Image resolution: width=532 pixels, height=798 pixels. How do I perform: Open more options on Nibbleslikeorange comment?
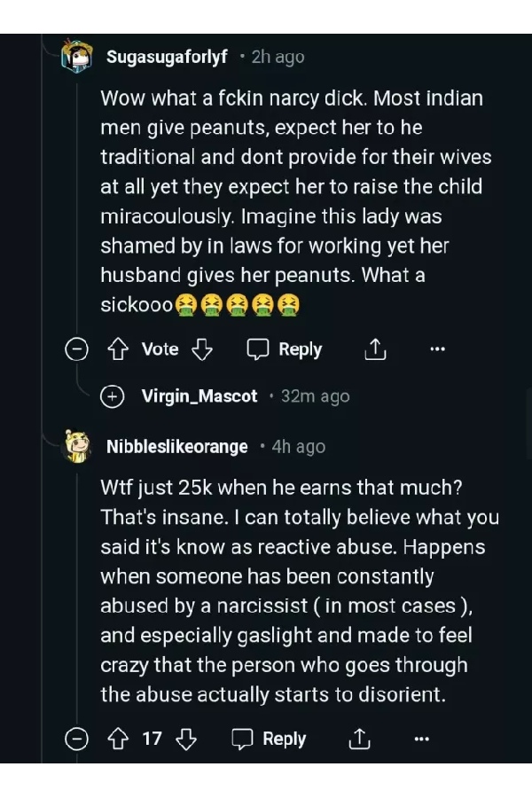pos(421,739)
